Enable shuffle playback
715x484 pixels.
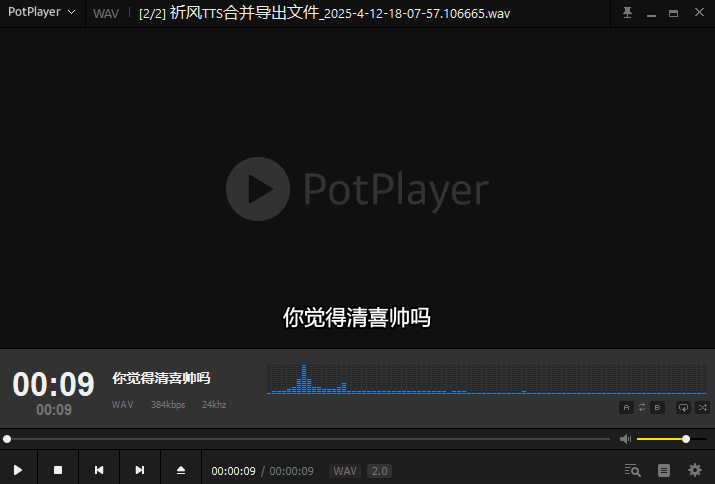click(701, 407)
